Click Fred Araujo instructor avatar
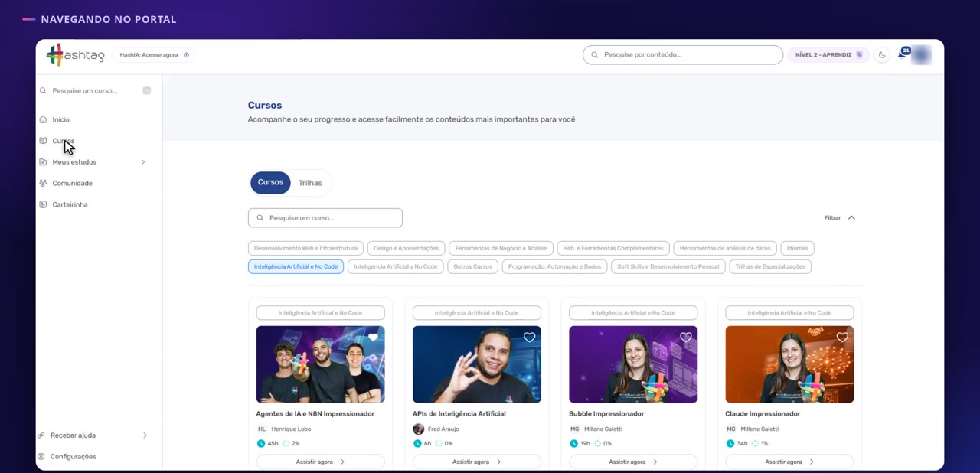The height and width of the screenshot is (473, 980). point(418,429)
